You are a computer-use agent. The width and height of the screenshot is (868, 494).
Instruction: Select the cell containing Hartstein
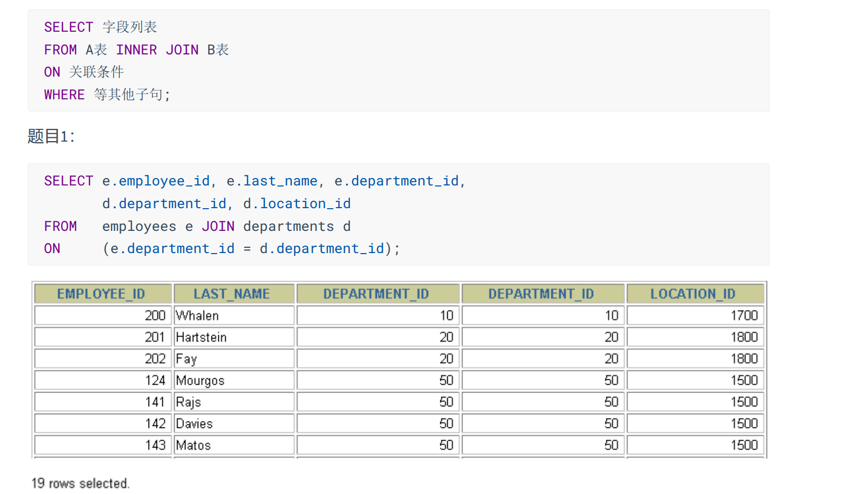[234, 337]
